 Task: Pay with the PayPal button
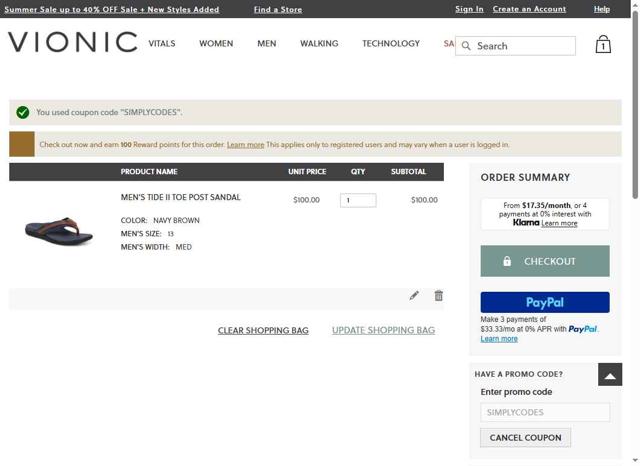(545, 302)
